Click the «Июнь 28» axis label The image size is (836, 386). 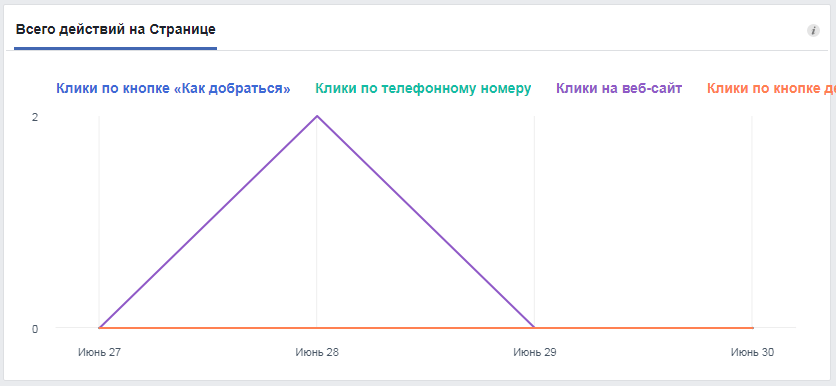click(317, 352)
